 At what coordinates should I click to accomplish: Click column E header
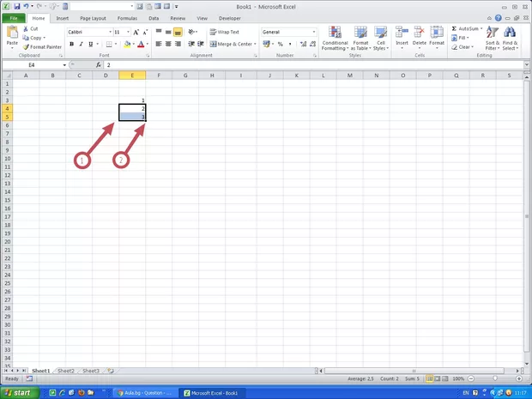(x=132, y=76)
